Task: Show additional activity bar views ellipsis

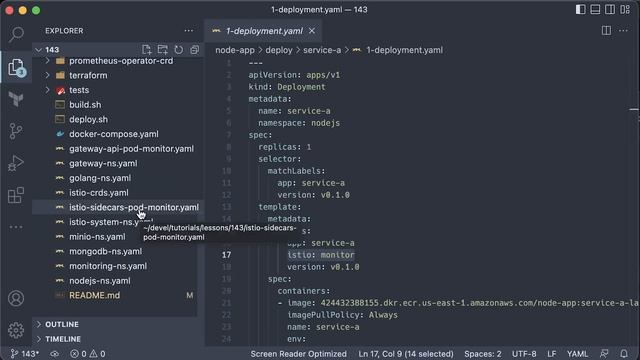Action: coord(16,227)
